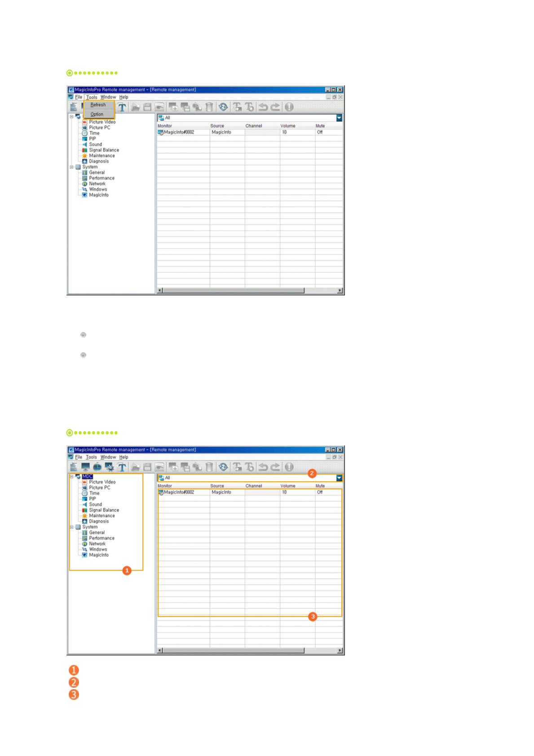Choose Refresh from the open Tools menu

click(x=98, y=105)
